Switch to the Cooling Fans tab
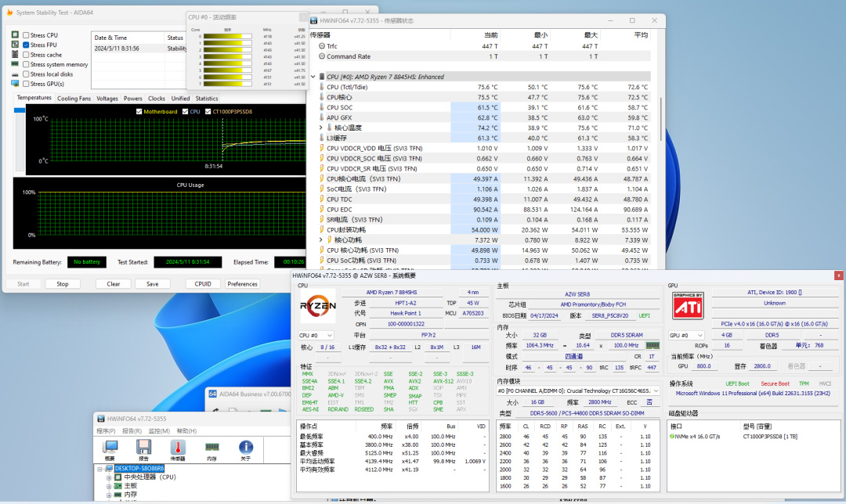846x504 pixels. (x=74, y=99)
